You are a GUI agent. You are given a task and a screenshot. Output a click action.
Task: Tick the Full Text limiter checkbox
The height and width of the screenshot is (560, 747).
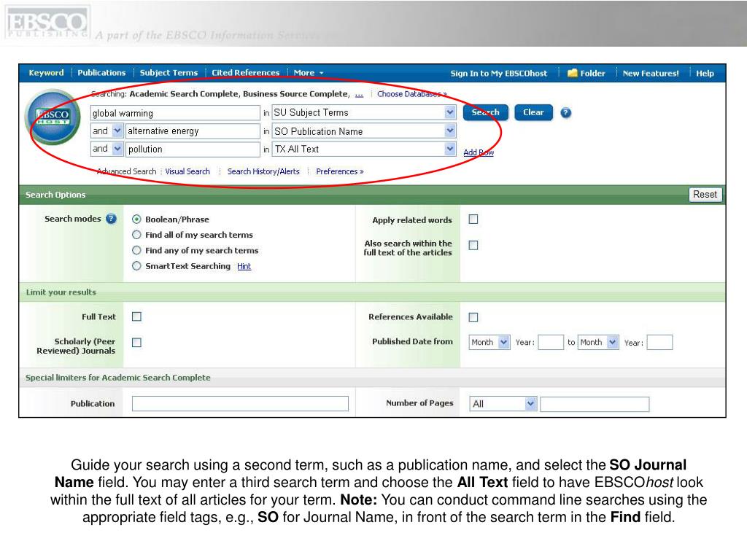click(x=136, y=316)
